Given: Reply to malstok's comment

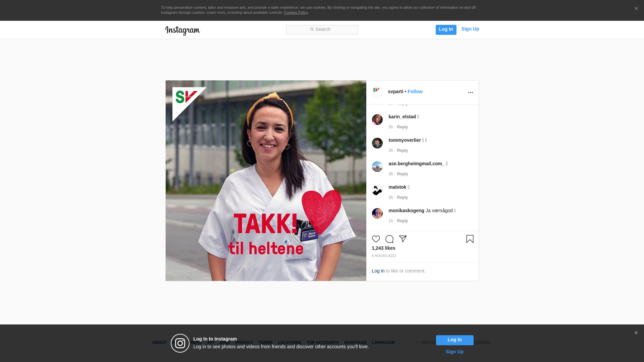Looking at the screenshot, I should click(x=402, y=197).
